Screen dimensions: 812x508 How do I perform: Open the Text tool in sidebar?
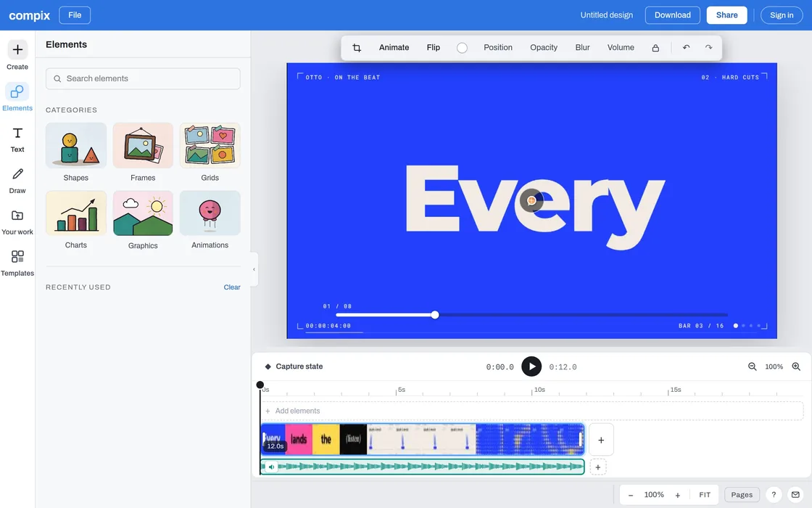coord(17,140)
